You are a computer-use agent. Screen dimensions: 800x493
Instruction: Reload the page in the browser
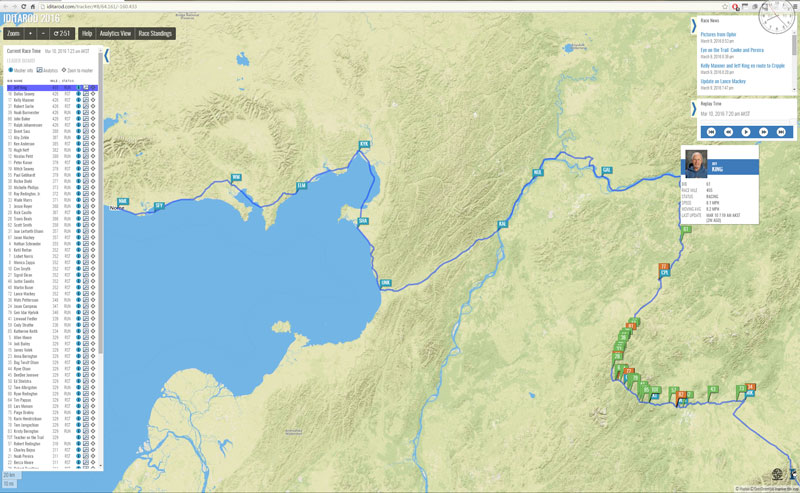(23, 7)
